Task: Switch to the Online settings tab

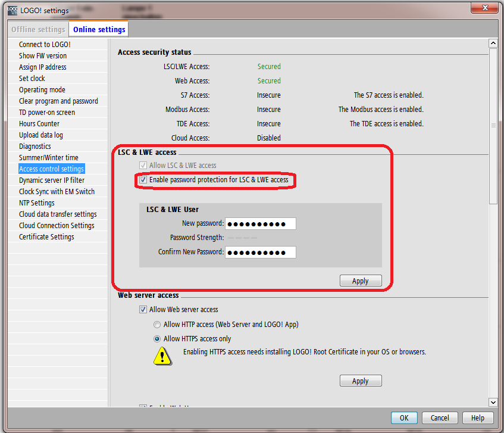Action: tap(99, 29)
